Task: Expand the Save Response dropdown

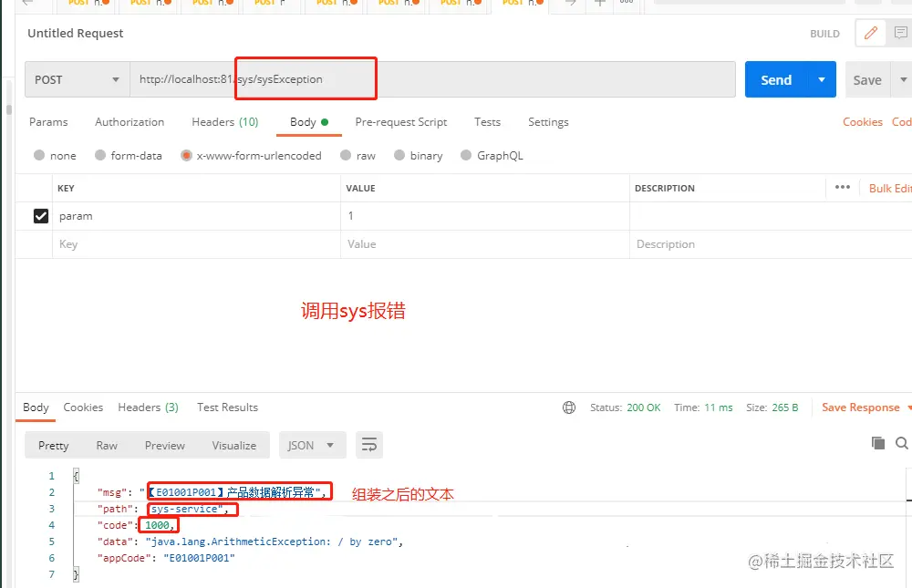Action: pos(909,407)
